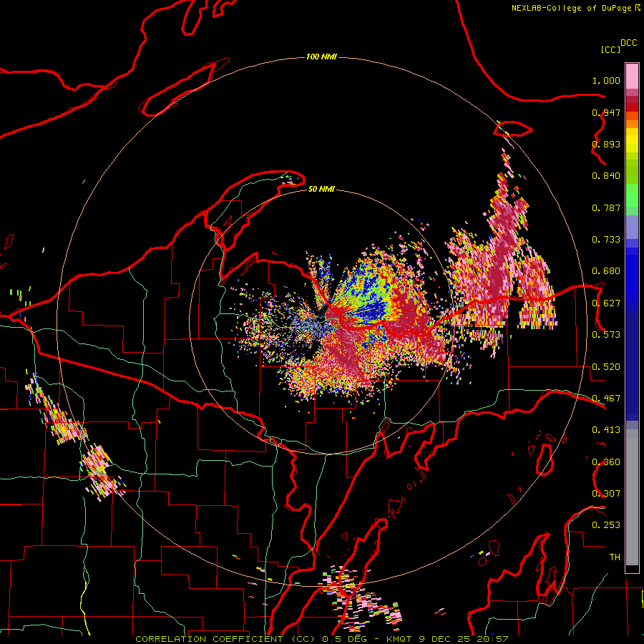The image size is (644, 644).
Task: Click the 0.840 scale value
Action: point(606,176)
